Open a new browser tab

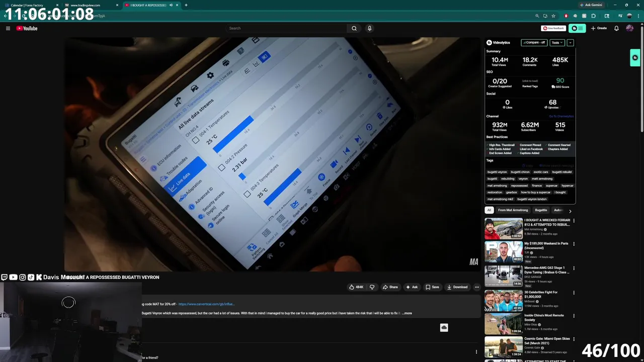point(186,5)
